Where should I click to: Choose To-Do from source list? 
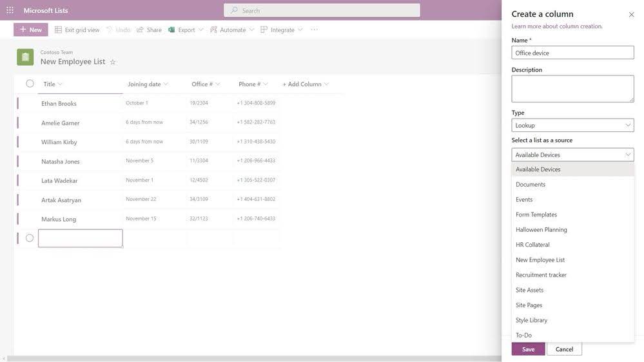click(x=572, y=335)
